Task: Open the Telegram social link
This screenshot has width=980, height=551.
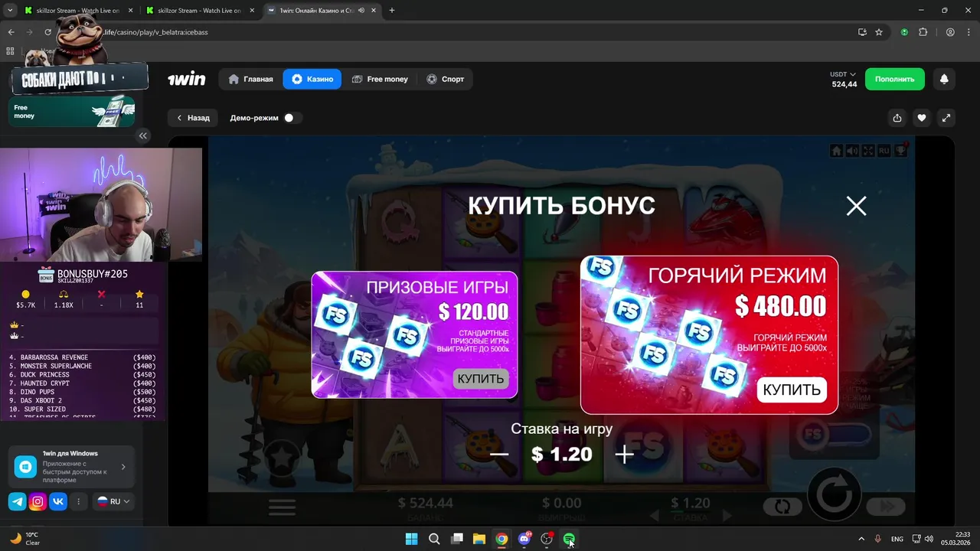Action: pos(17,502)
